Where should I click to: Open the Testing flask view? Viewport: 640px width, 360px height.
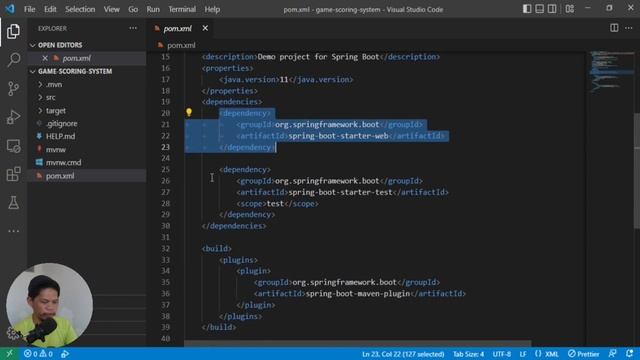point(13,203)
